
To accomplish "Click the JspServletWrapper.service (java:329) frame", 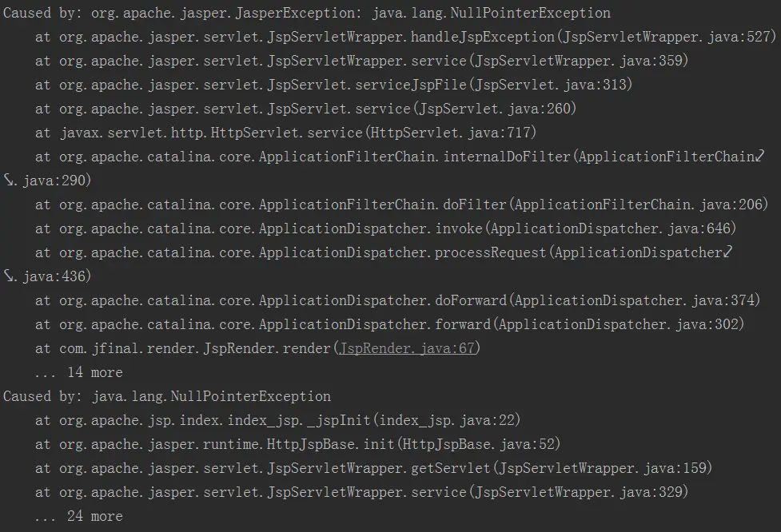I will [x=361, y=492].
